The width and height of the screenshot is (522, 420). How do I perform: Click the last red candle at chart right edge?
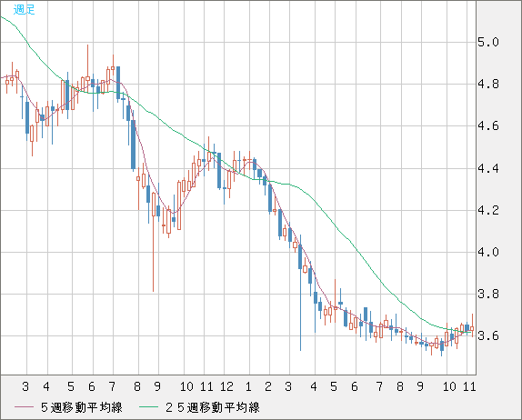click(472, 326)
